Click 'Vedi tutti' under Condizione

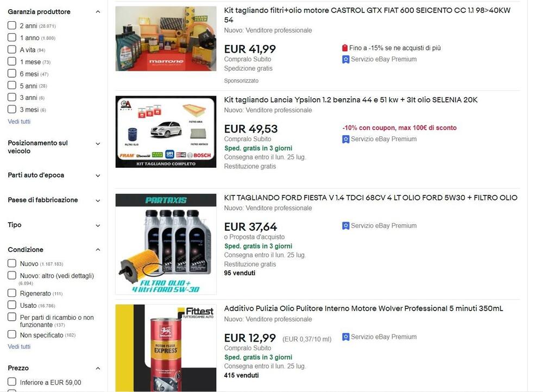[19, 346]
